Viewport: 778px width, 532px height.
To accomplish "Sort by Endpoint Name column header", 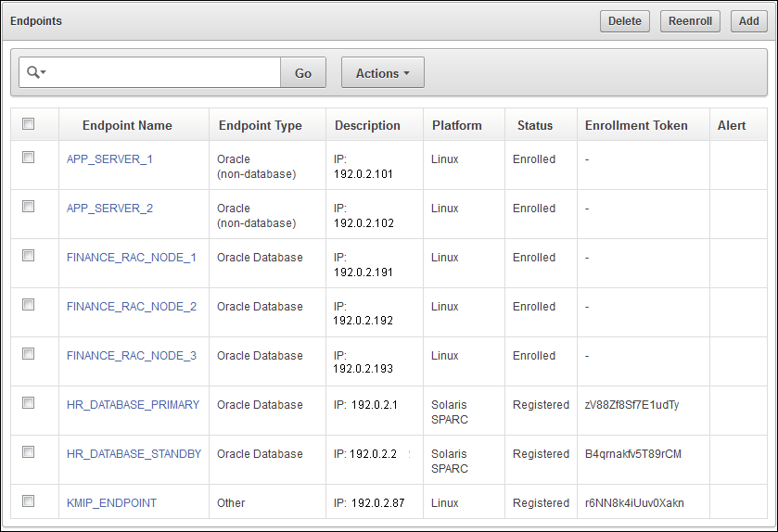I will pyautogui.click(x=127, y=125).
